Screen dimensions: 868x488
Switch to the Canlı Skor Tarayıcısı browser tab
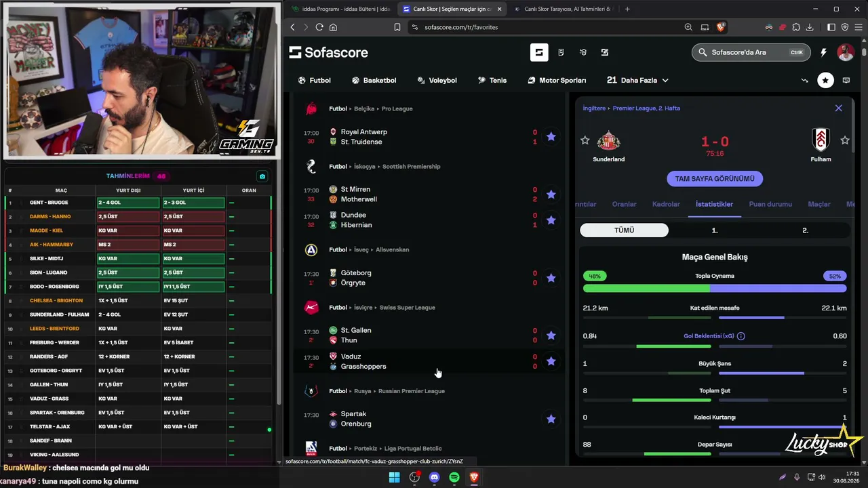tap(563, 9)
